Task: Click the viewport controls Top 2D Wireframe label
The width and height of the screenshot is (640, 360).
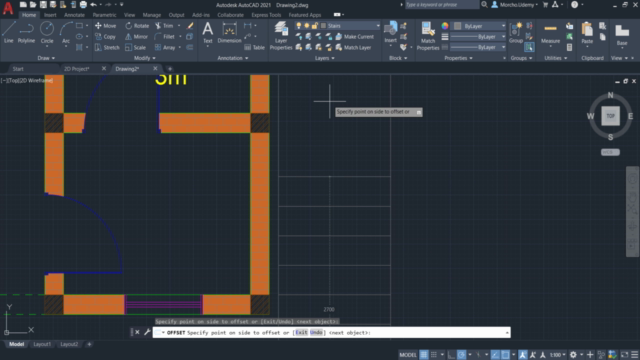Action: tap(27, 80)
